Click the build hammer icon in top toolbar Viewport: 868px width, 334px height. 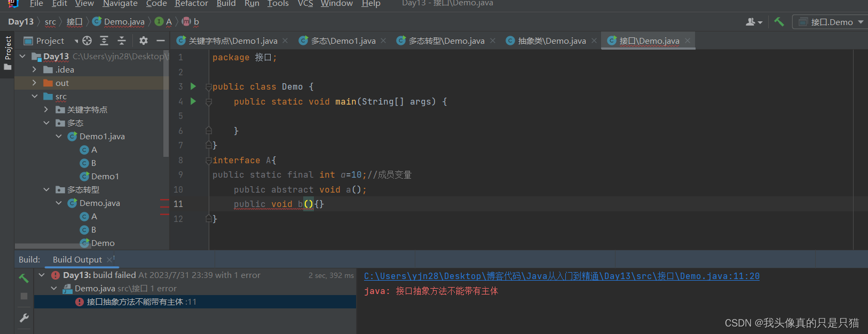(x=779, y=22)
